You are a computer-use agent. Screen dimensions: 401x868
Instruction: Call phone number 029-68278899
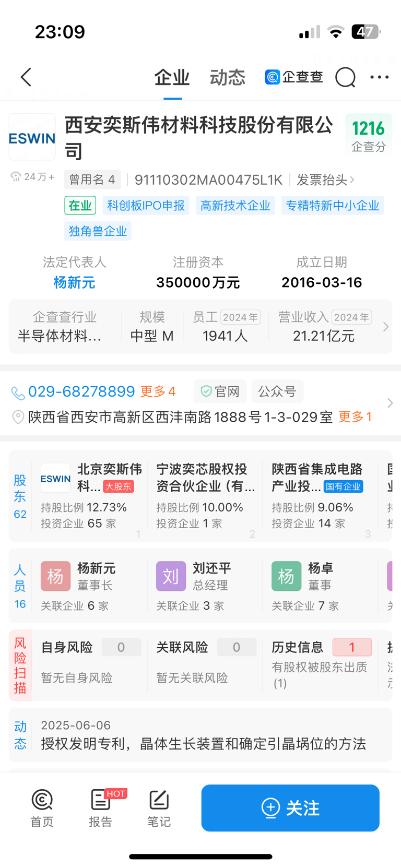click(x=81, y=391)
